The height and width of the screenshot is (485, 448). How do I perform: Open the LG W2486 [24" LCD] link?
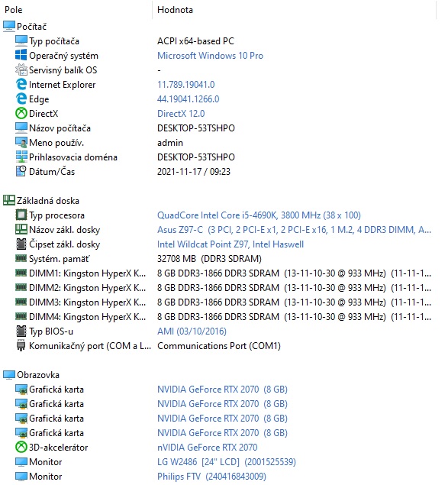227,462
